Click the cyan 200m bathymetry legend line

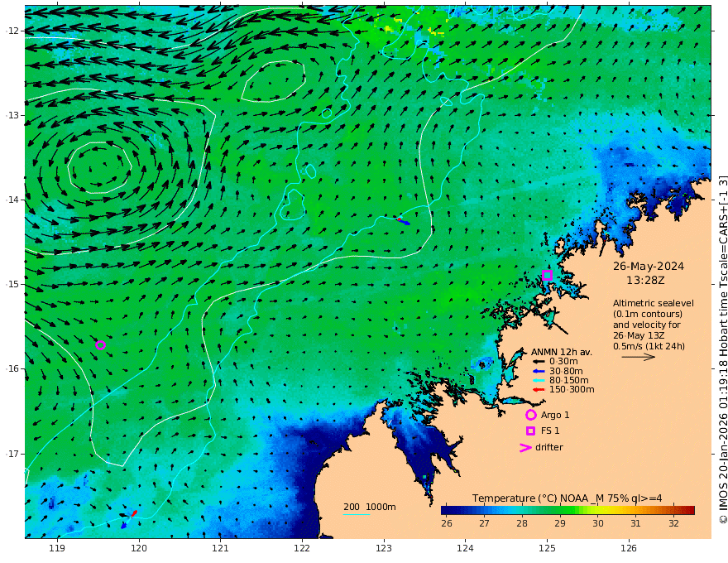click(x=356, y=514)
